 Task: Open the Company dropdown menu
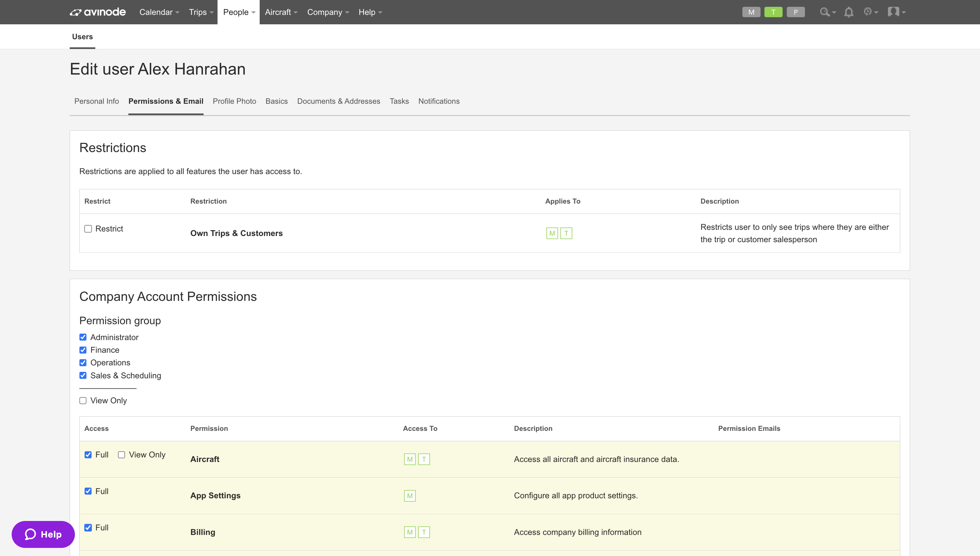pos(328,12)
